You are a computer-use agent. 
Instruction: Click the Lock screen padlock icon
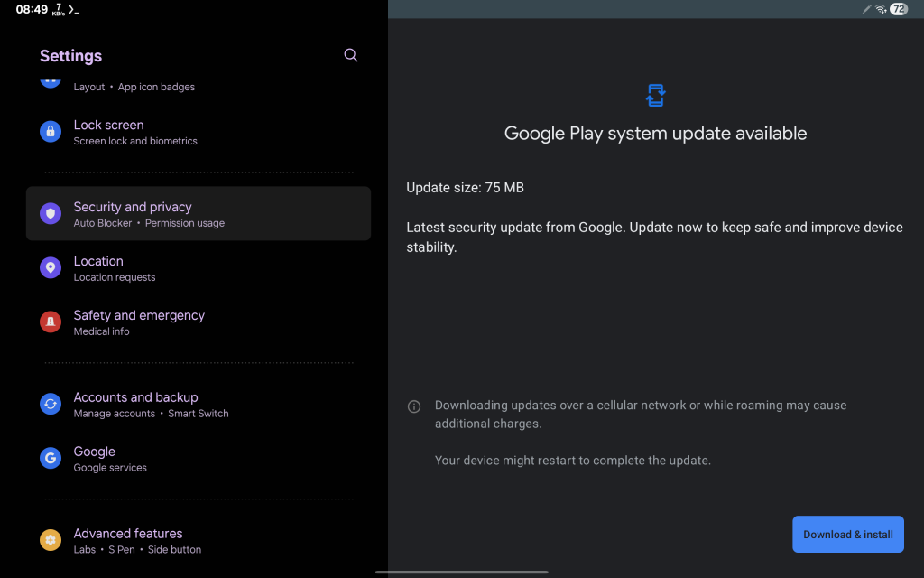click(x=51, y=132)
